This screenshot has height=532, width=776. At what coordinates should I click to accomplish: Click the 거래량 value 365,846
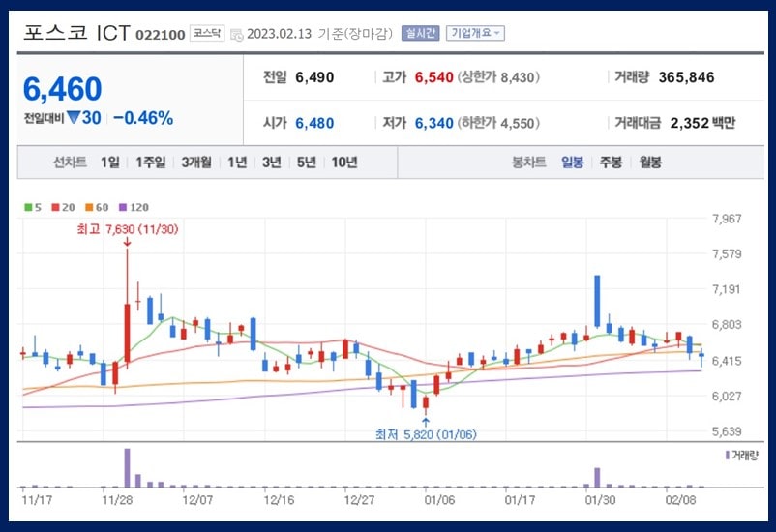click(686, 77)
